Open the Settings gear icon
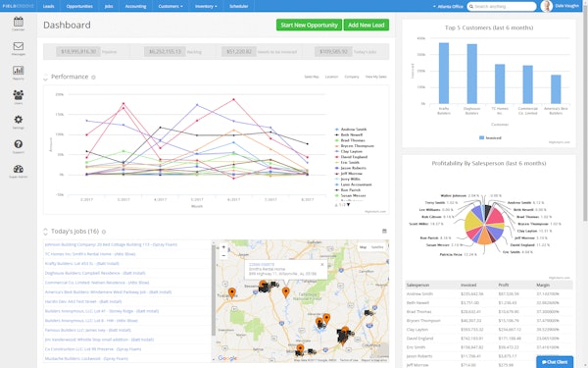Screen dimensions: 588x368 (x=18, y=120)
